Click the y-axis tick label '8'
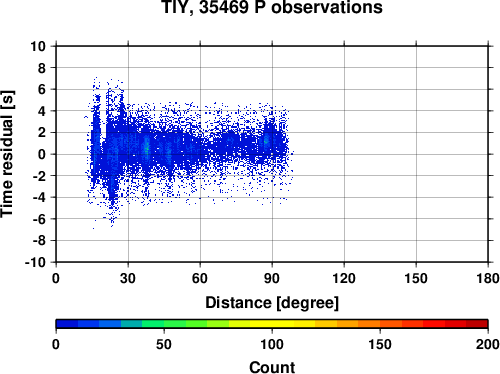The image size is (500, 374). click(42, 68)
